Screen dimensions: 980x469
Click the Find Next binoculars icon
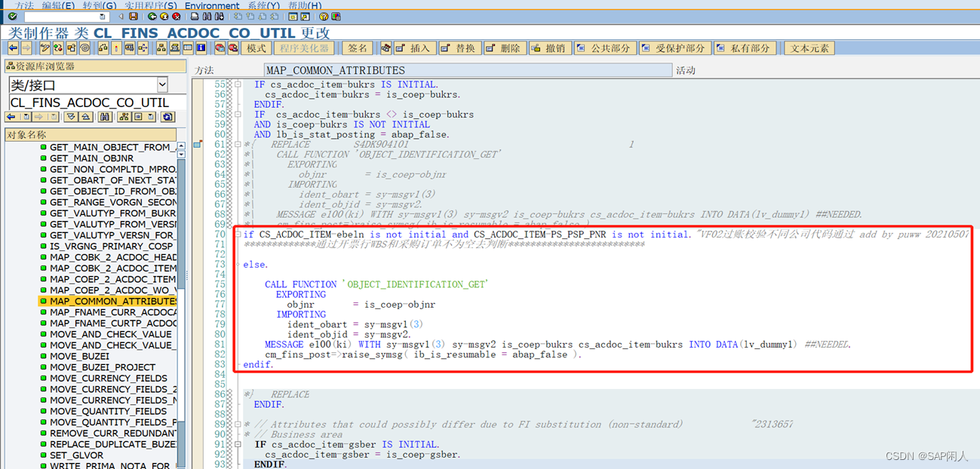click(219, 17)
